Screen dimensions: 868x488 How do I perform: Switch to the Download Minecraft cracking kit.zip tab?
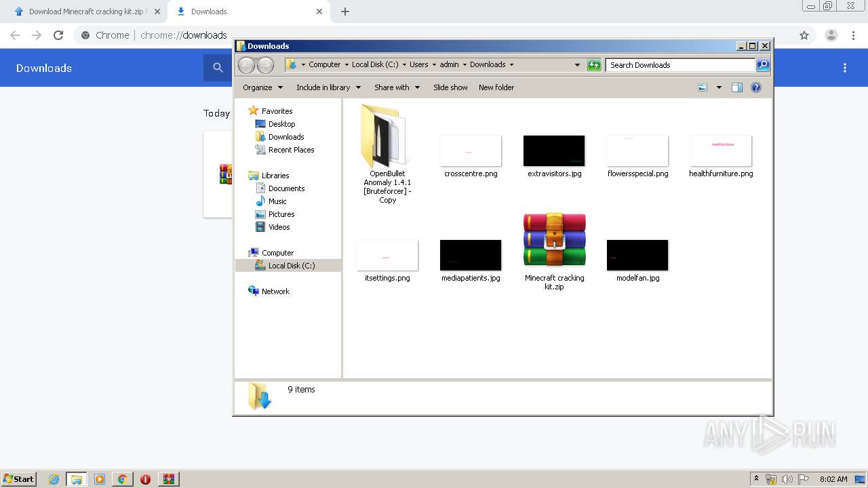pyautogui.click(x=84, y=12)
